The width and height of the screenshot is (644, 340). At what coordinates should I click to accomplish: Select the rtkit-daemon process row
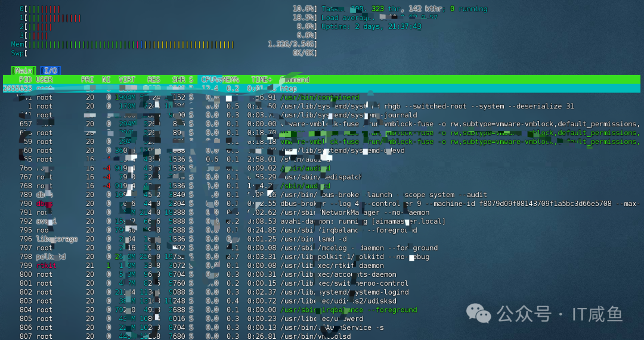click(321, 266)
